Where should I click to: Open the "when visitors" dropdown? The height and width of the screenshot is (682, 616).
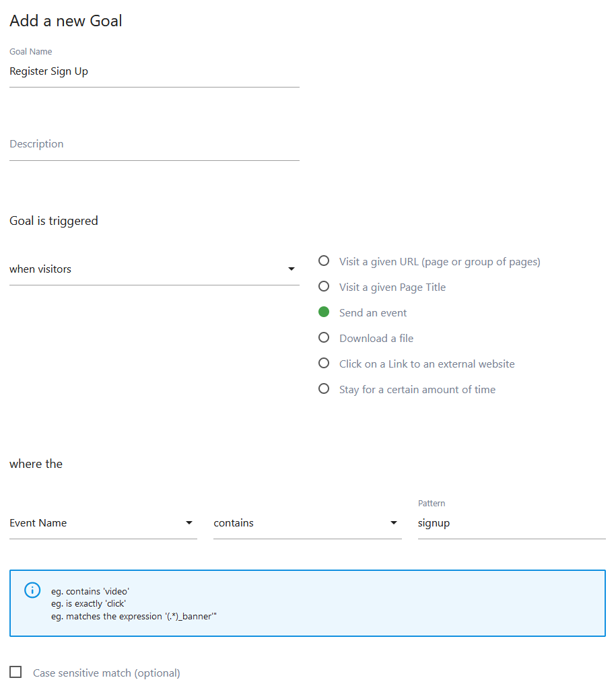[x=135, y=269]
